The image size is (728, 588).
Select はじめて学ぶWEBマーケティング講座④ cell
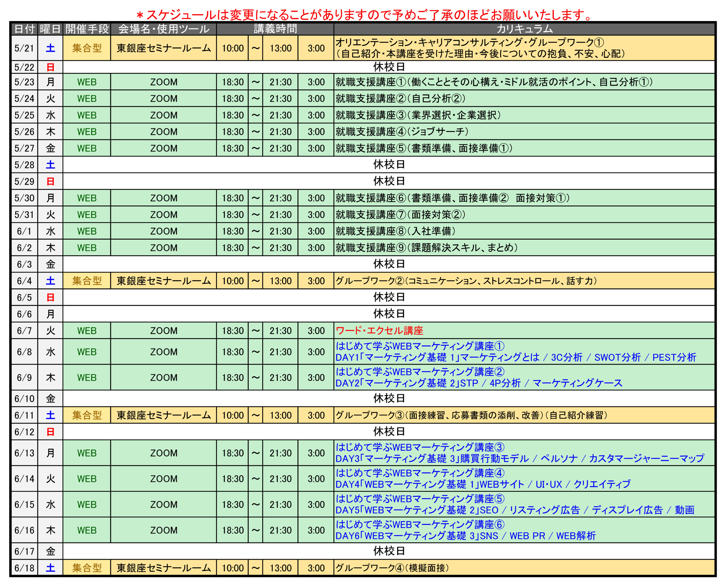[524, 479]
